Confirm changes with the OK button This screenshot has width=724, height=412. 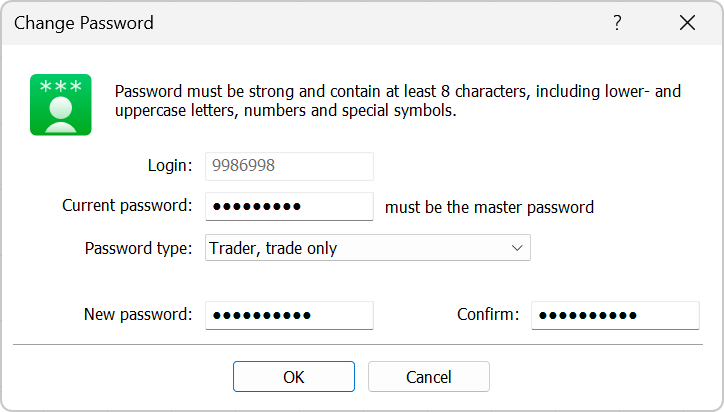294,376
